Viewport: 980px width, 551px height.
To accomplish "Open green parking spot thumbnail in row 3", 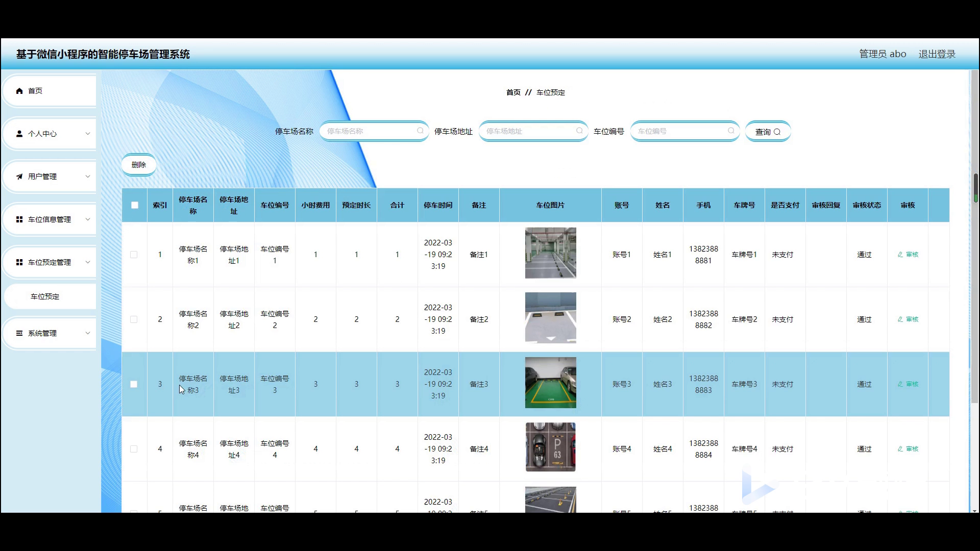I will click(x=550, y=383).
